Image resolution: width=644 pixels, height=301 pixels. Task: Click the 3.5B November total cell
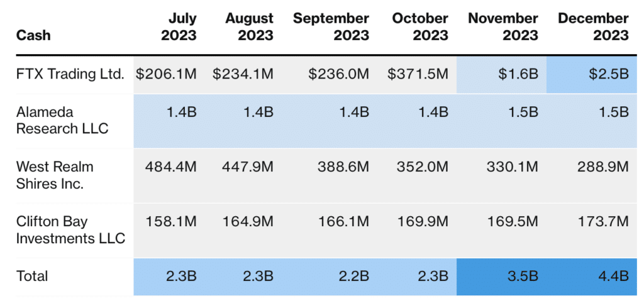(x=501, y=276)
